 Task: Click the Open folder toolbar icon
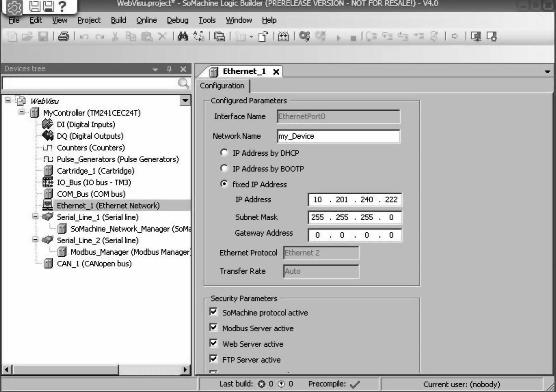[27, 37]
